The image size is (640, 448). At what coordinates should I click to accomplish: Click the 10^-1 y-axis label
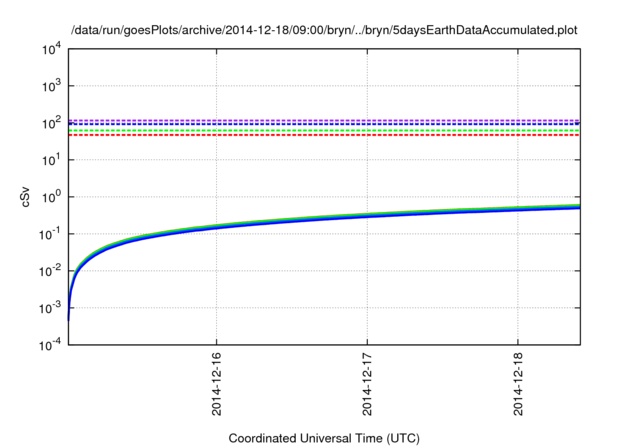click(x=49, y=234)
